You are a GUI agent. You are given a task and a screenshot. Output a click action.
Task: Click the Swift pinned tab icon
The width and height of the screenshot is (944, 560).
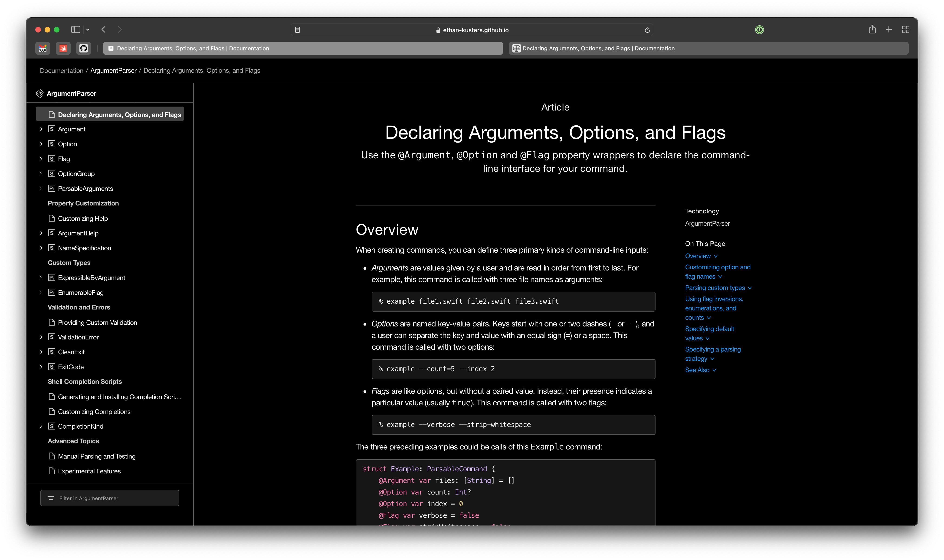(63, 48)
